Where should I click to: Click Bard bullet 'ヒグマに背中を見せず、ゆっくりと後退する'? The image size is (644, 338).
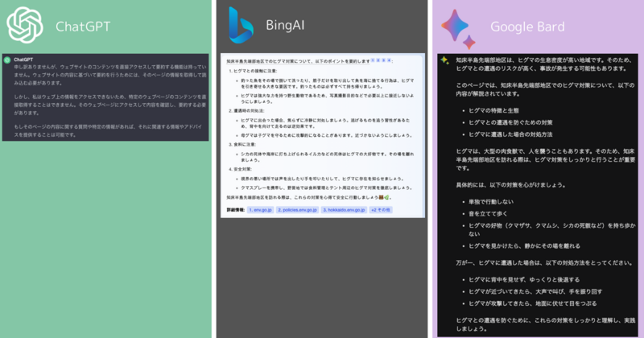coord(524,280)
